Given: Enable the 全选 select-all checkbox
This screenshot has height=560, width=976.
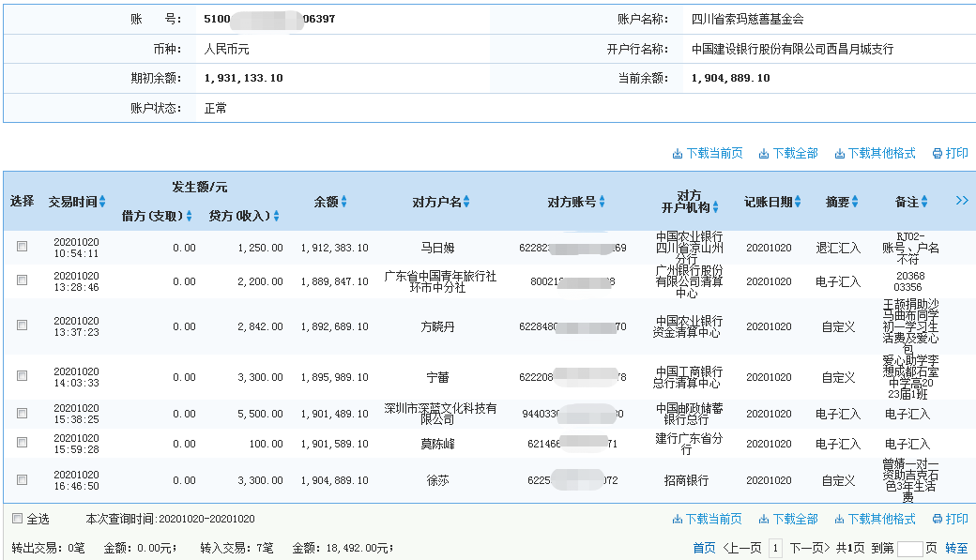Looking at the screenshot, I should pos(15,517).
